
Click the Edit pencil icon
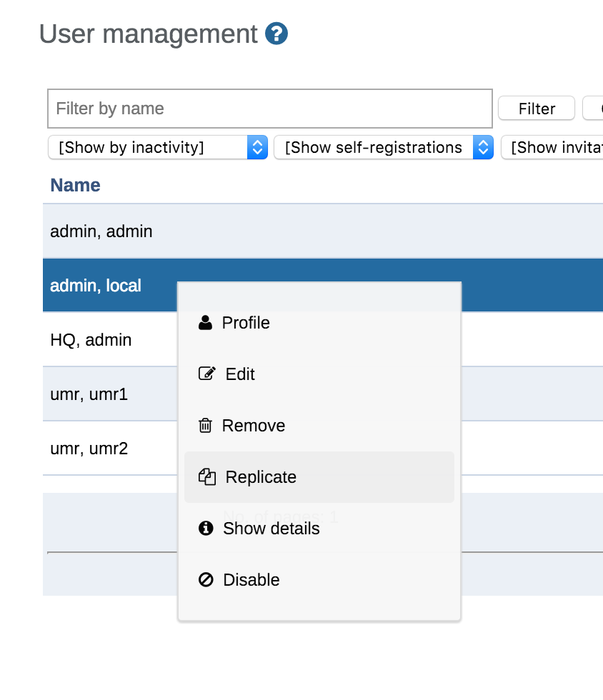click(x=206, y=374)
